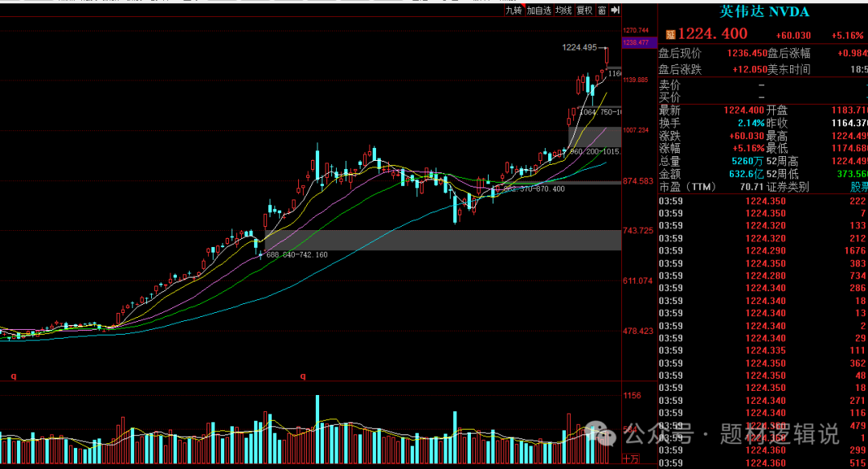The height and width of the screenshot is (469, 868).
Task: Select the 英伟达 NVDA stock title
Action: 764,11
